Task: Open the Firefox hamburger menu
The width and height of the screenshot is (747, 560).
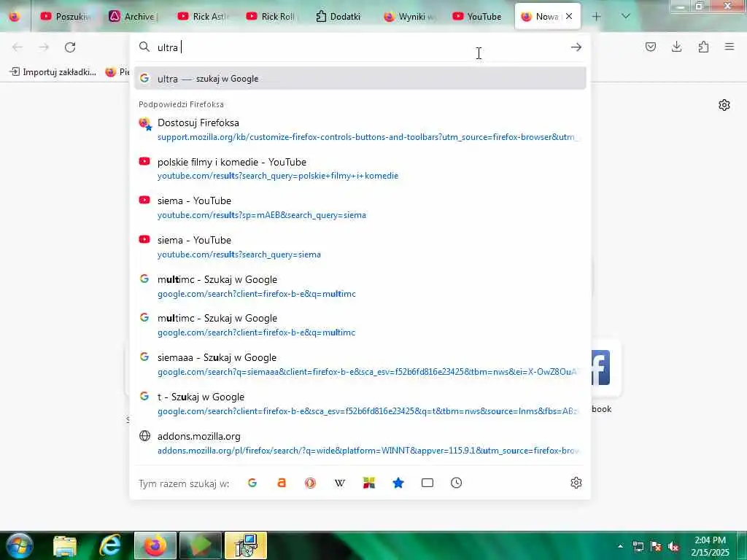Action: click(x=729, y=47)
